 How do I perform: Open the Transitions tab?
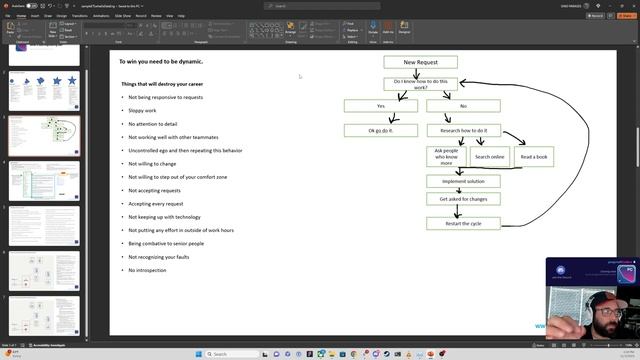pyautogui.click(x=80, y=16)
